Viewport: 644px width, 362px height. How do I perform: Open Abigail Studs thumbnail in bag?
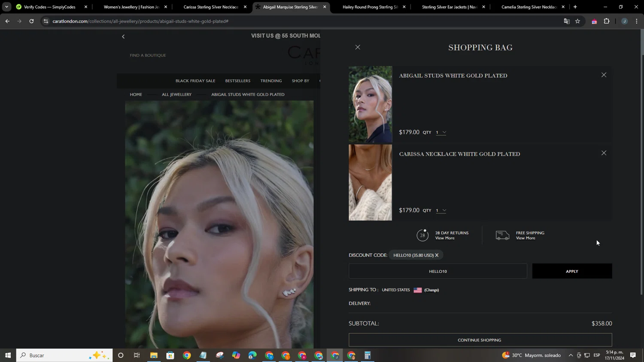(x=370, y=104)
